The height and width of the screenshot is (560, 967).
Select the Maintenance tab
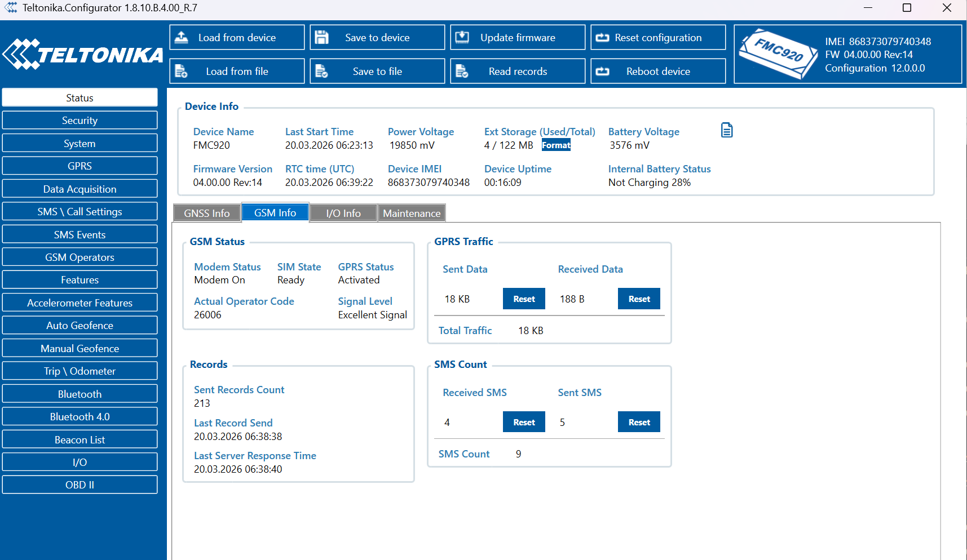click(412, 214)
